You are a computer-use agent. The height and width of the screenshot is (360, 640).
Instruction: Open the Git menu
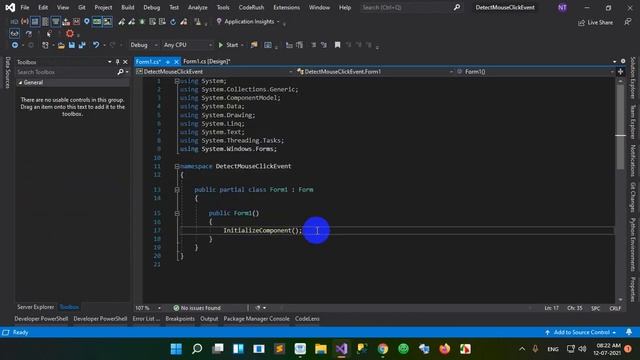pos(82,7)
